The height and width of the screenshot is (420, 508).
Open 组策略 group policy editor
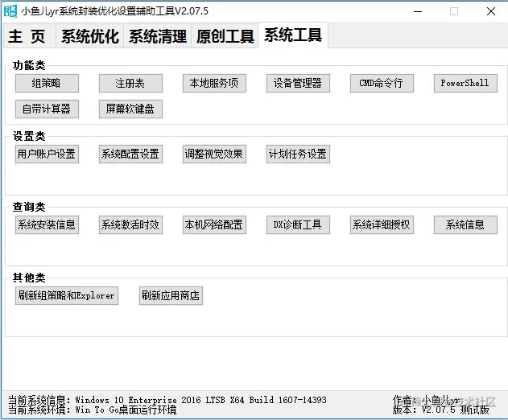click(47, 83)
